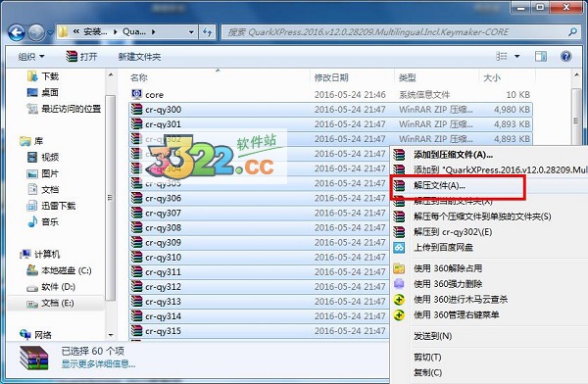The height and width of the screenshot is (384, 588).
Task: Click the cr-qy308 archive icon
Action: 136,227
